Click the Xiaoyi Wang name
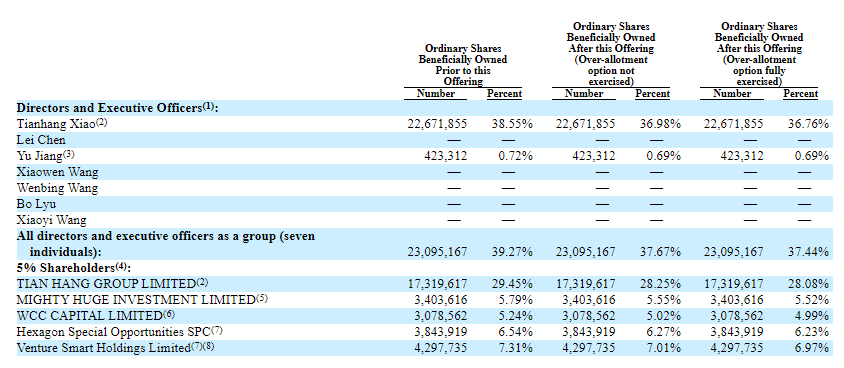This screenshot has height=368, width=844. click(52, 220)
